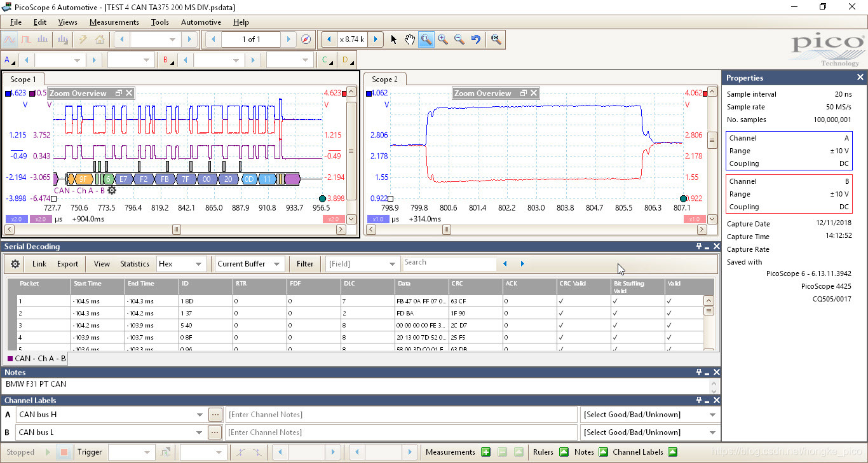The height and width of the screenshot is (463, 868).
Task: Open Channel B Good/Bad/Unknown dropdown
Action: pos(650,432)
